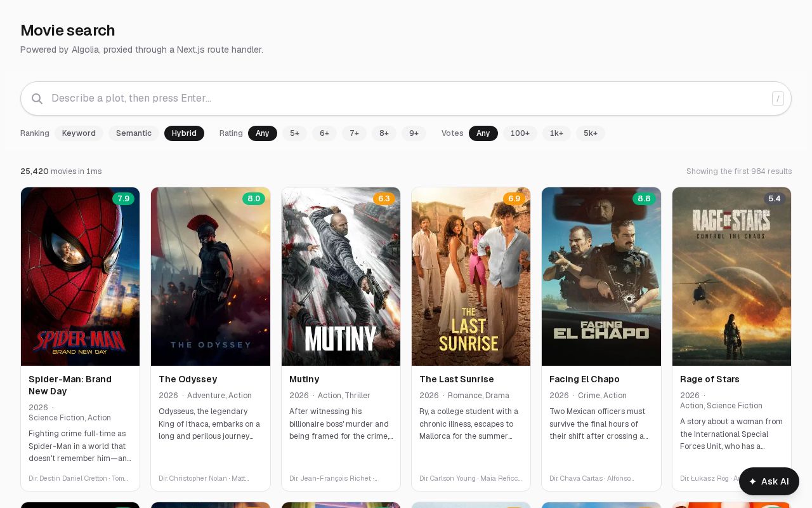Click the 7.9 rating badge on Spider-Man

[x=123, y=199]
